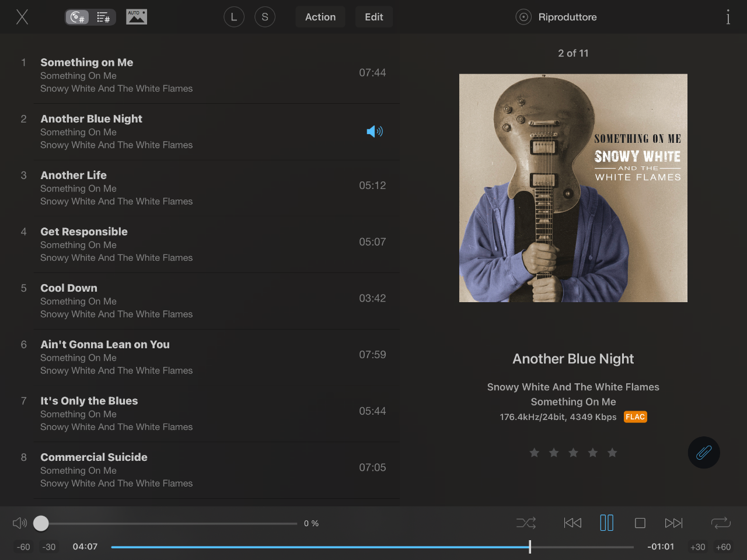The height and width of the screenshot is (560, 747).
Task: Tap the 0 % volume readout
Action: (x=311, y=523)
